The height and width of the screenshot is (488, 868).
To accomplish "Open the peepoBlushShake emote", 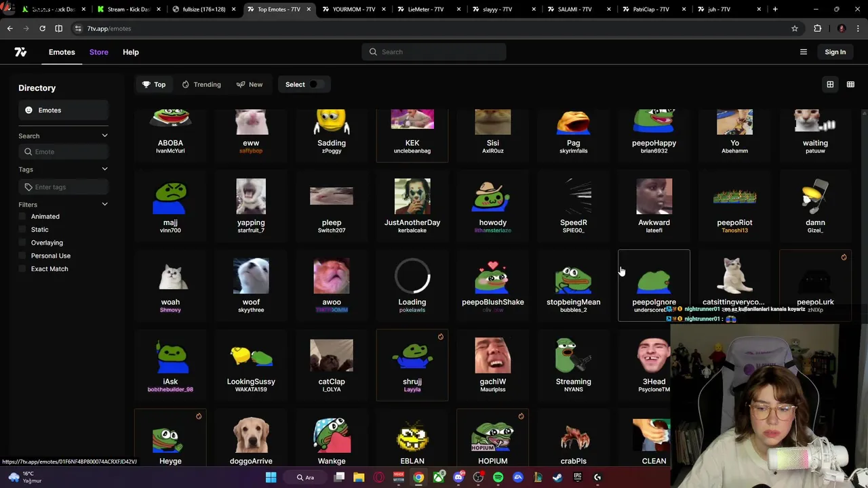I will 493,285.
